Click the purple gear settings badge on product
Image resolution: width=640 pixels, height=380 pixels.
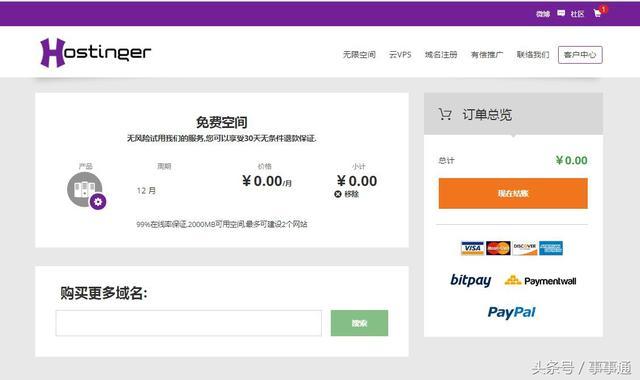98,202
